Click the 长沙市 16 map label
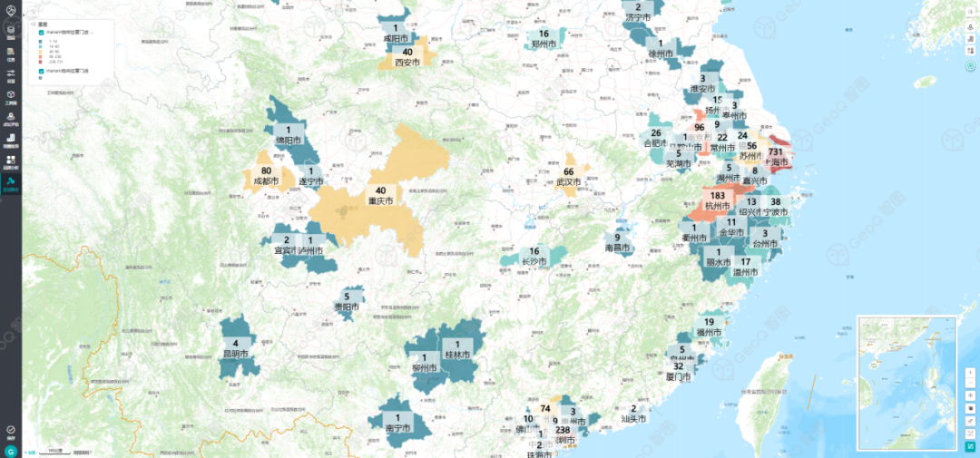This screenshot has width=980, height=458. point(534,256)
